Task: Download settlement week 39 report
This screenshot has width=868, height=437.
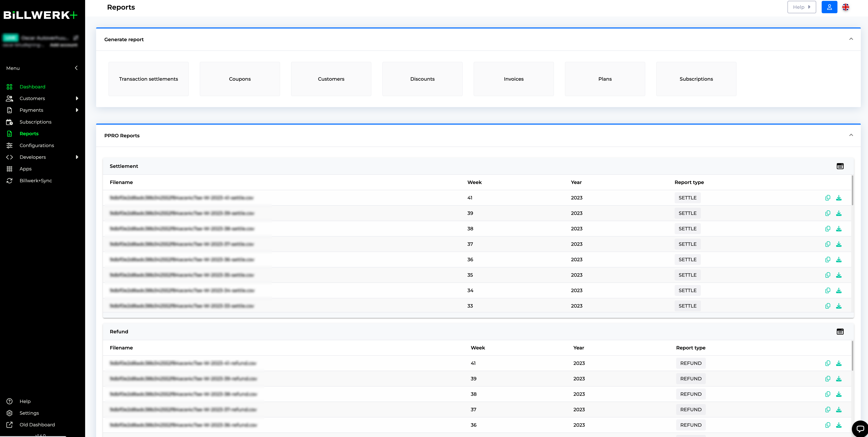Action: point(839,213)
